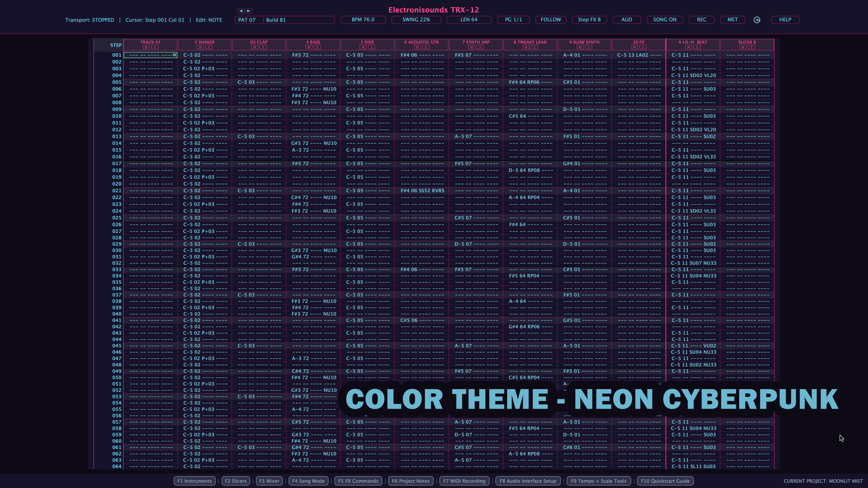Solo the 9 SLOW SYNTH track
This screenshot has width=868, height=488.
click(589, 47)
